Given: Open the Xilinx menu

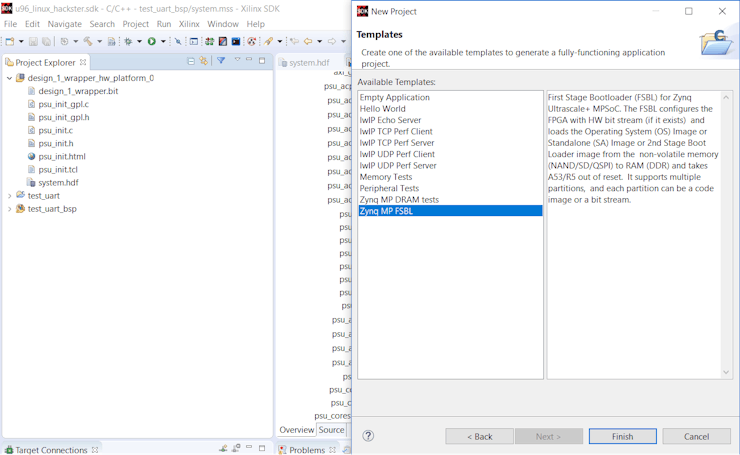Looking at the screenshot, I should (x=189, y=24).
